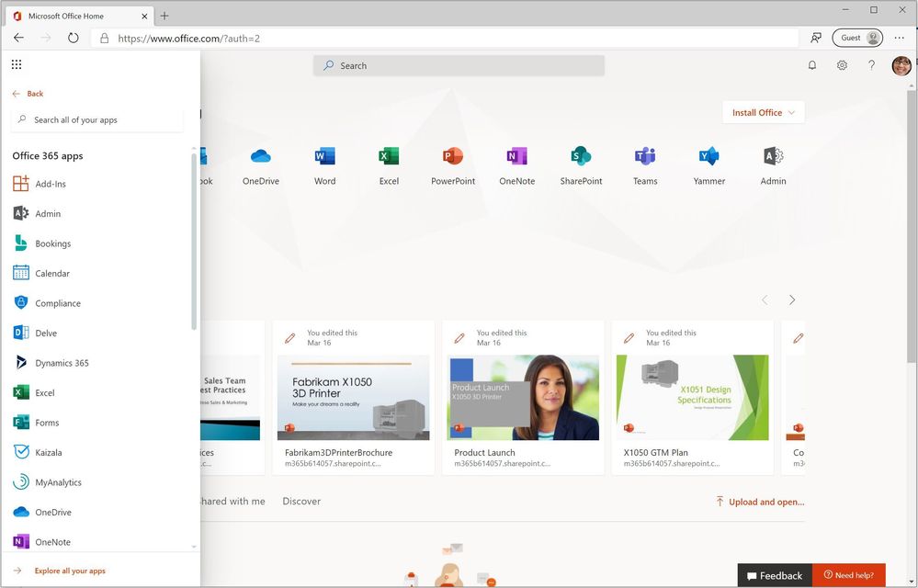Click the OneDrive icon on the home page
The image size is (918, 588).
pos(261,156)
